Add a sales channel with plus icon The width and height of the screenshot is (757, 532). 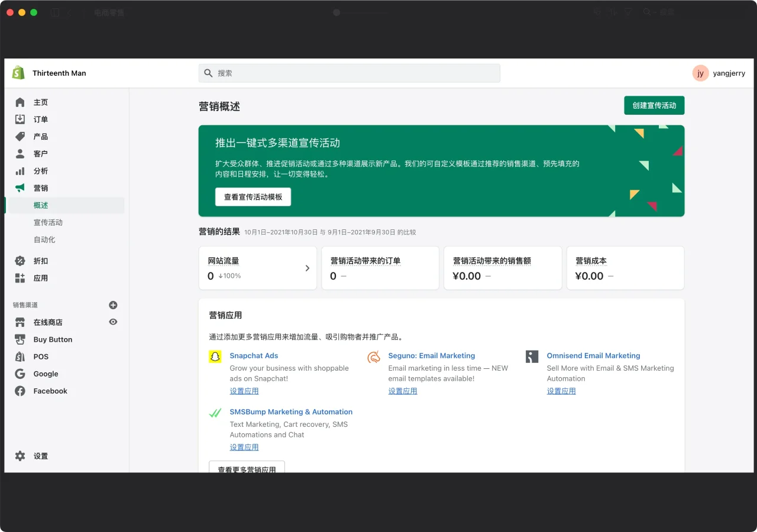click(114, 305)
